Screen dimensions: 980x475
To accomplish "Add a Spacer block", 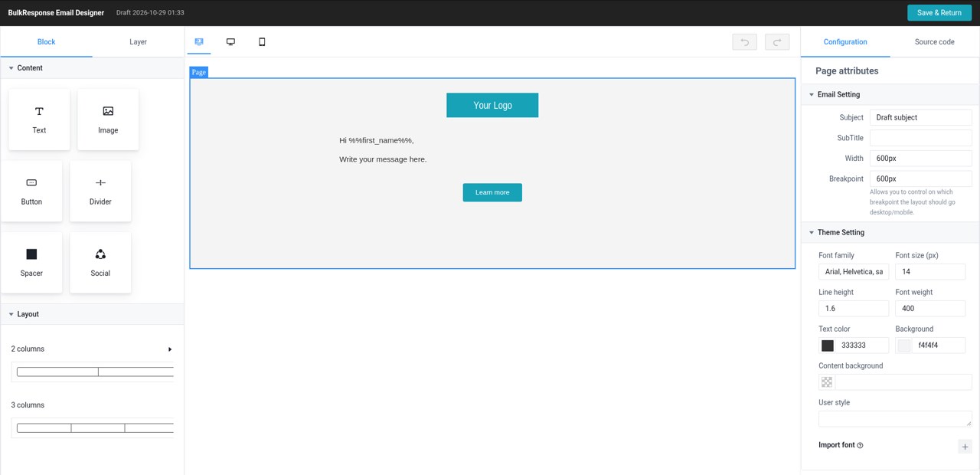I will click(x=31, y=263).
